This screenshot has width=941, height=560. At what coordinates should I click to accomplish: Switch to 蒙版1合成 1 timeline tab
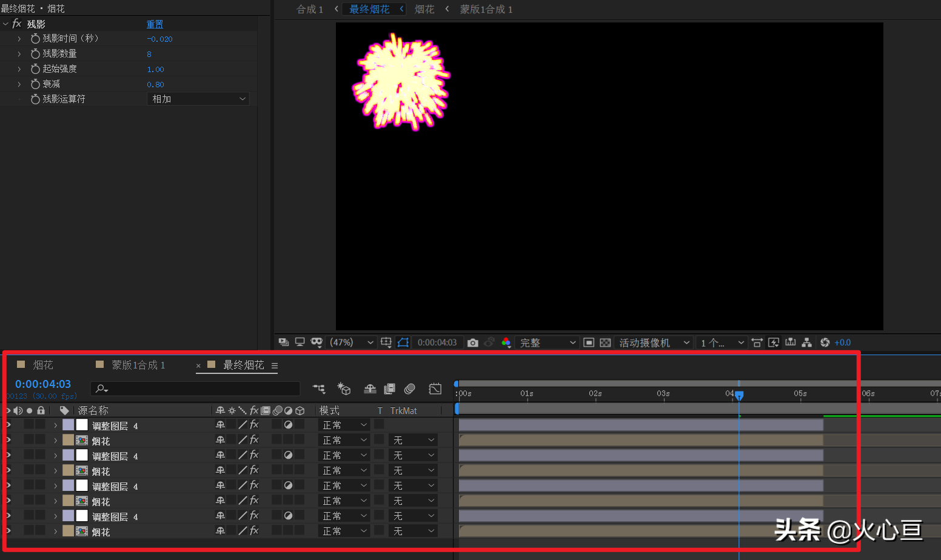tap(138, 365)
